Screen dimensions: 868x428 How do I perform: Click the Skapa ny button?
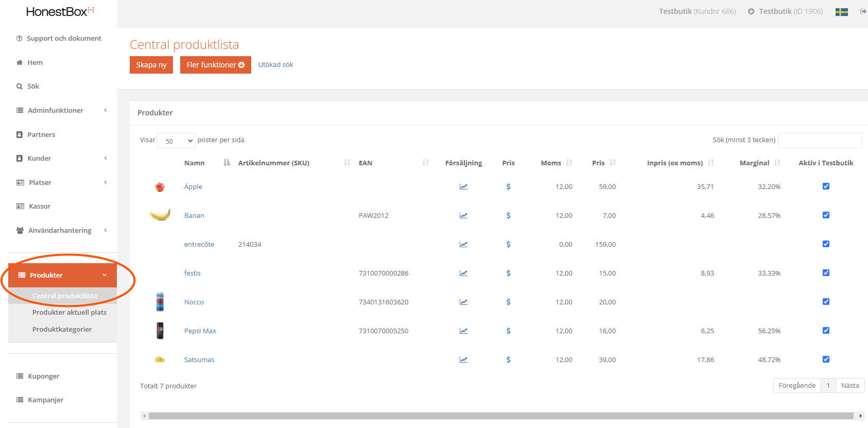[x=151, y=65]
